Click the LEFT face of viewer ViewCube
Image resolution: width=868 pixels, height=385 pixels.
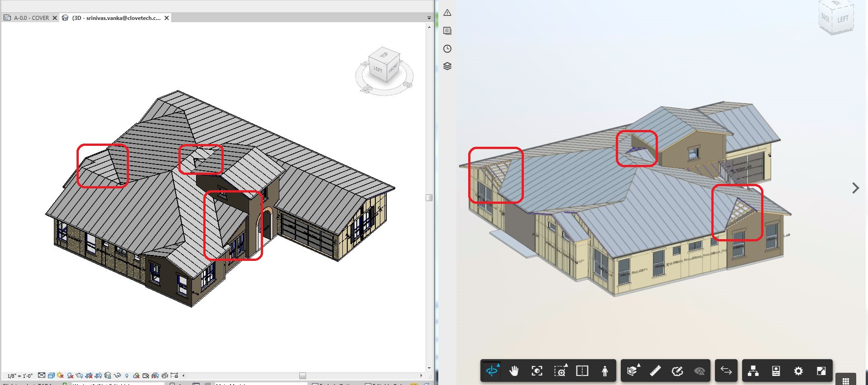pyautogui.click(x=843, y=19)
